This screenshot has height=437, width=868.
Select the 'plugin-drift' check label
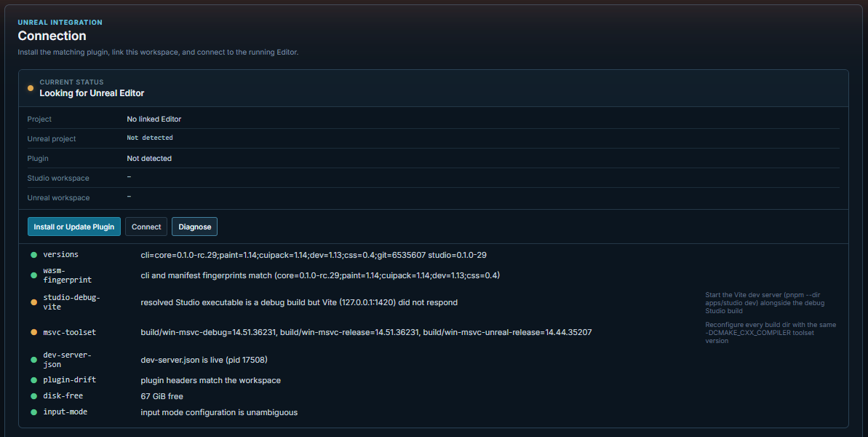click(70, 380)
